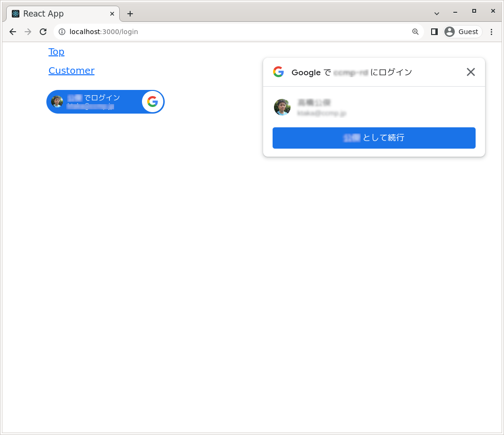The width and height of the screenshot is (504, 435).
Task: Select the React App tab
Action: click(x=62, y=14)
